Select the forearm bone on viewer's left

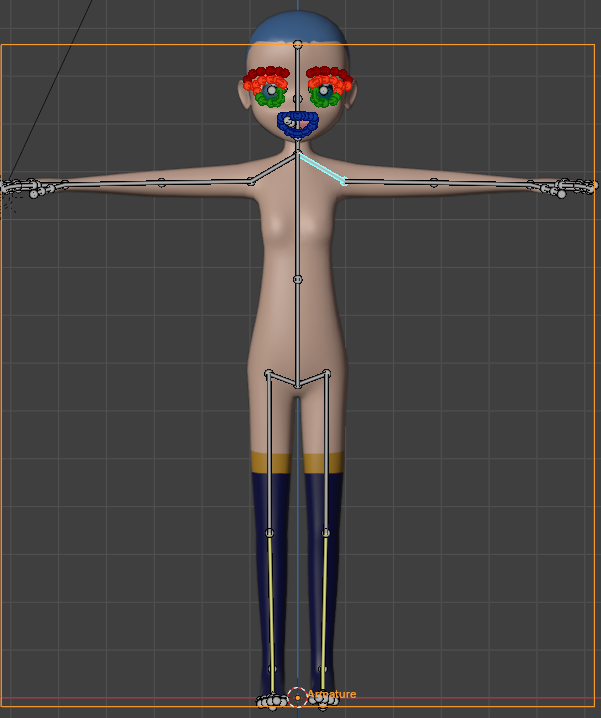click(x=113, y=183)
